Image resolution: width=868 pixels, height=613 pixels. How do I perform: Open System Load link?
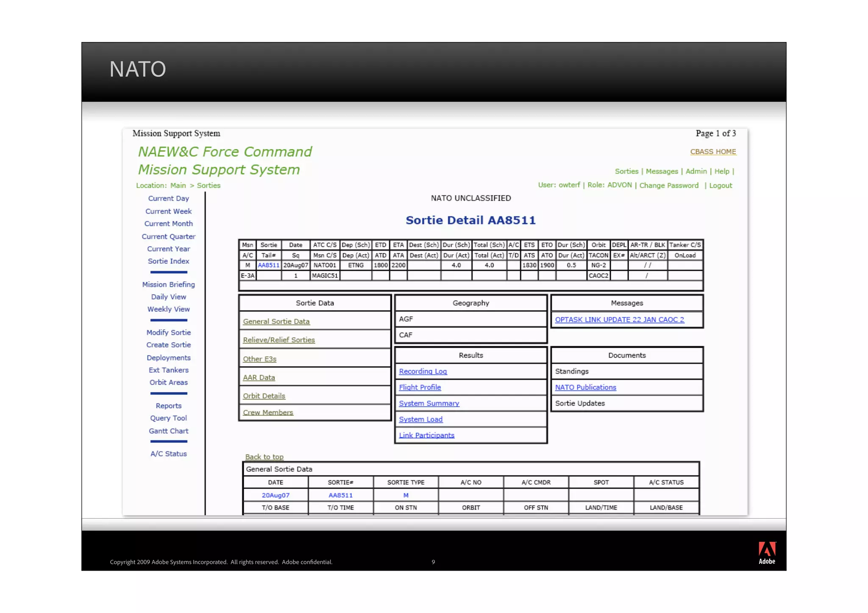point(421,419)
